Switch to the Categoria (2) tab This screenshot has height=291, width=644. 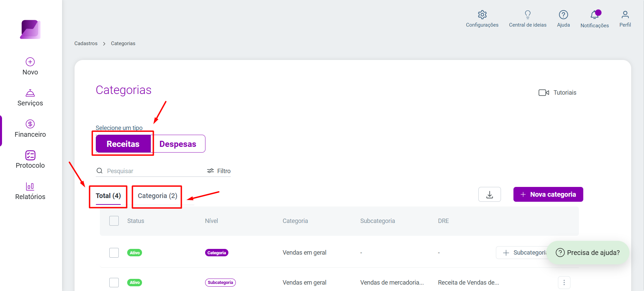(158, 196)
